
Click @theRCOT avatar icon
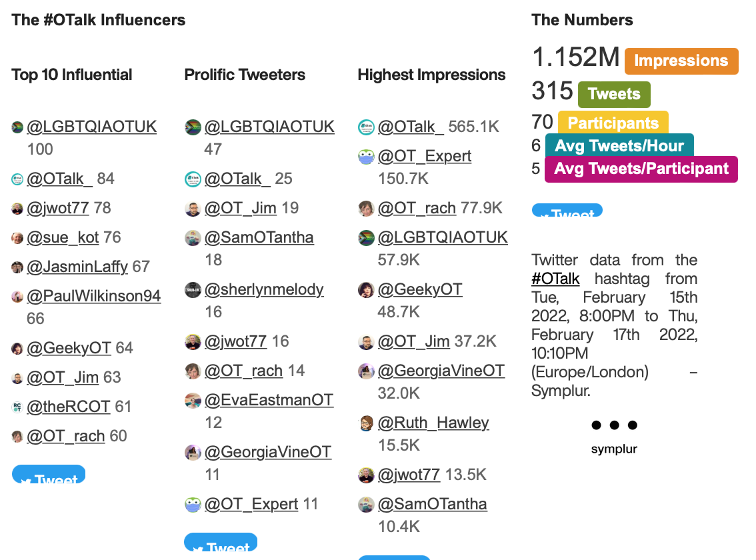(x=18, y=407)
